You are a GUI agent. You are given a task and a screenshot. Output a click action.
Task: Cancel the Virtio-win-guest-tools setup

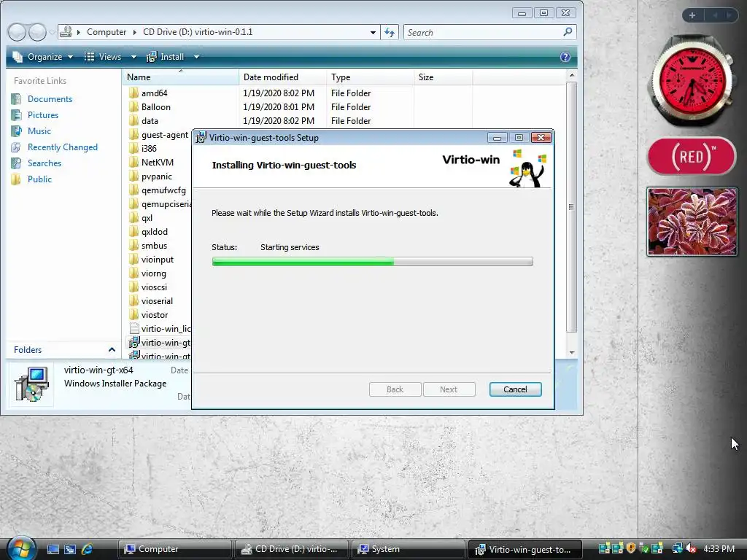(x=515, y=389)
